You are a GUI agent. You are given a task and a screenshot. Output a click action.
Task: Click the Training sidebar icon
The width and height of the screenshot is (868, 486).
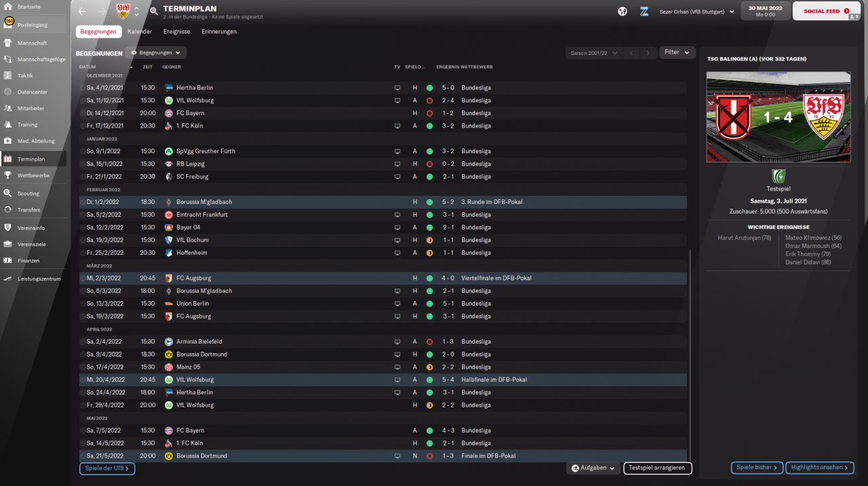coord(8,125)
